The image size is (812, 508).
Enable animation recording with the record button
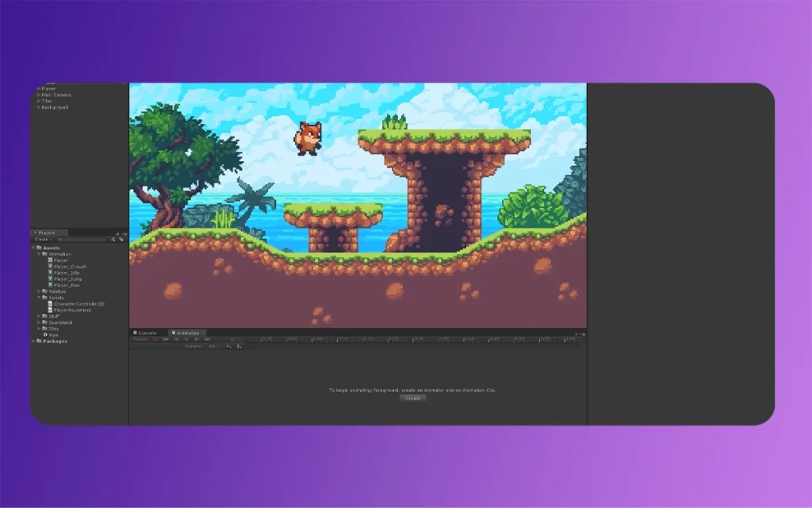(x=153, y=339)
